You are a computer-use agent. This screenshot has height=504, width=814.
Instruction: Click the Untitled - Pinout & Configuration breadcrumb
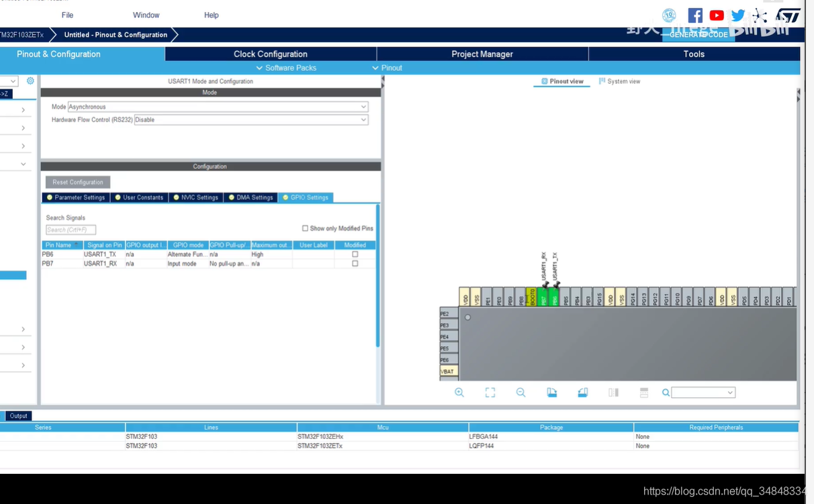116,35
